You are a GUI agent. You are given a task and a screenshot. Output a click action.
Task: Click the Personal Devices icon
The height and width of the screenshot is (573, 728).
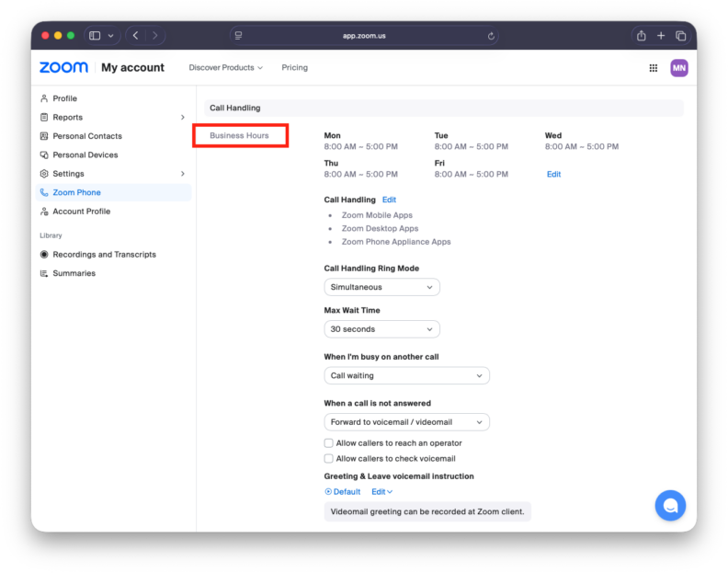click(x=44, y=155)
